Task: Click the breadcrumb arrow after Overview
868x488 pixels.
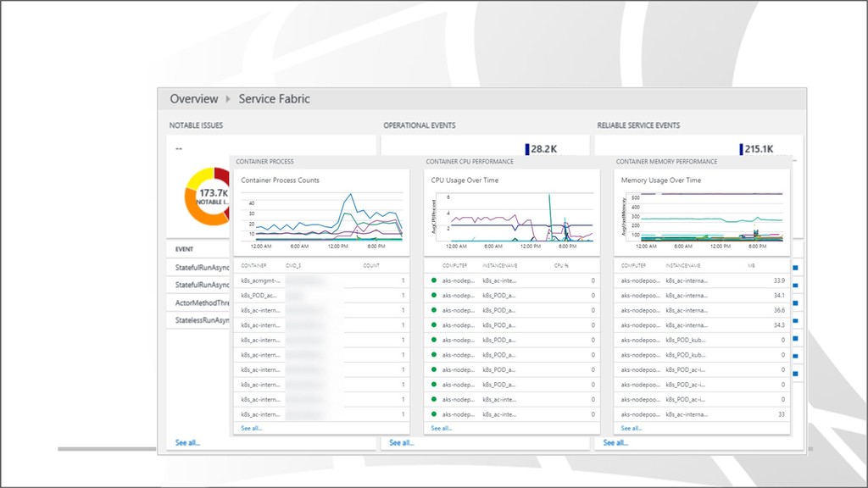Action: [228, 99]
